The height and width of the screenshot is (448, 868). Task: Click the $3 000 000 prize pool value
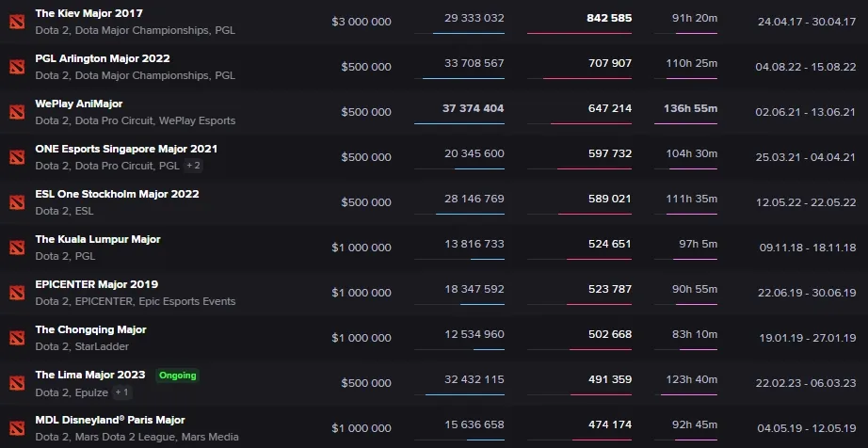[x=362, y=22]
